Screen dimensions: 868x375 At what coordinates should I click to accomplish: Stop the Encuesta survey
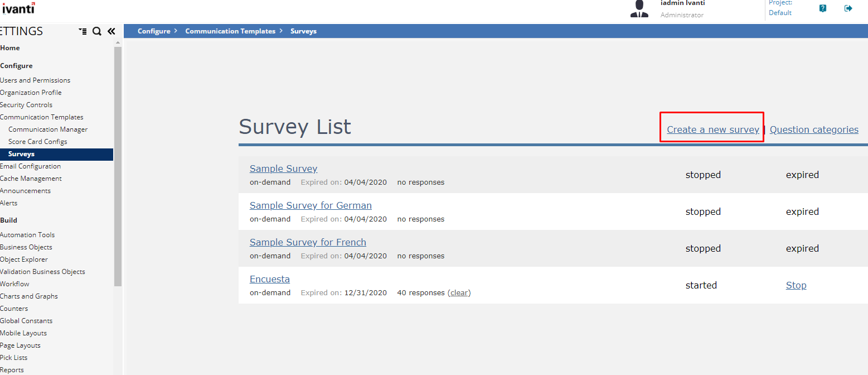796,285
